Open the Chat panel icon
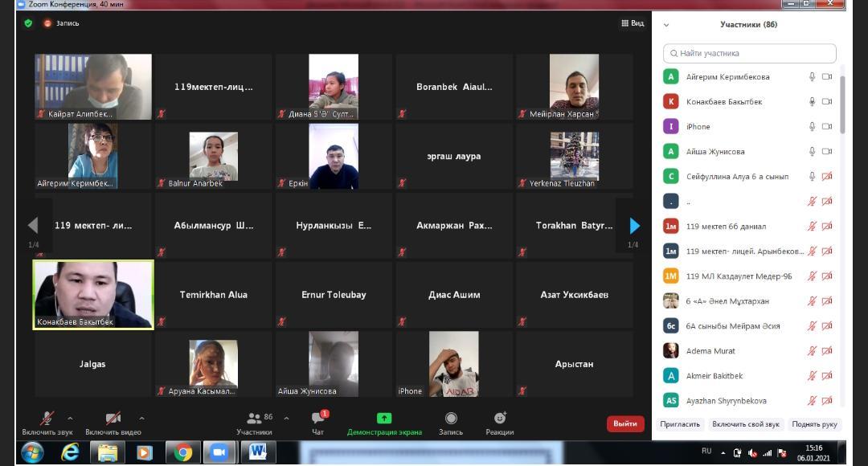This screenshot has width=868, height=466. tap(318, 419)
